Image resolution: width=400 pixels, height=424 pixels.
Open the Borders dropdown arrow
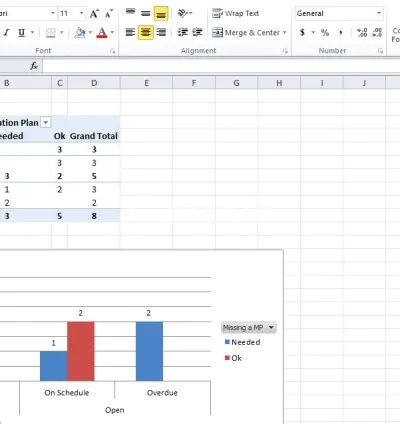[x=62, y=33]
